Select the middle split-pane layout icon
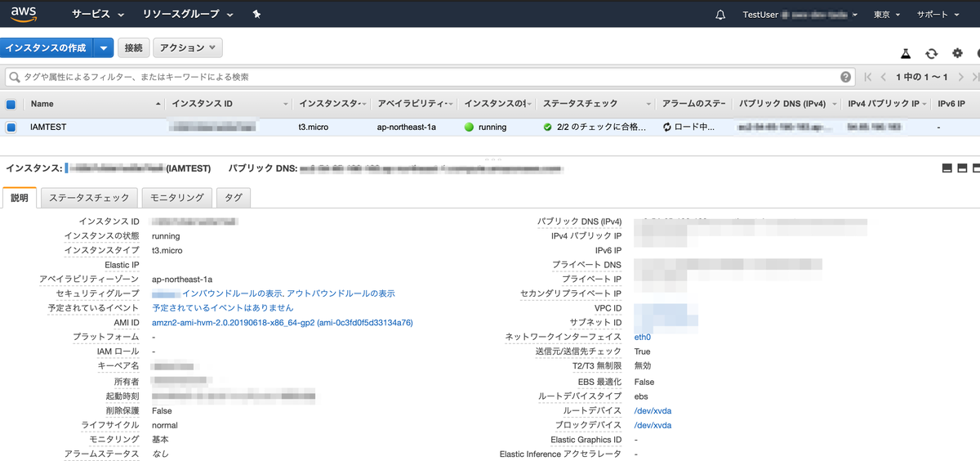The height and width of the screenshot is (461, 980). click(x=962, y=168)
